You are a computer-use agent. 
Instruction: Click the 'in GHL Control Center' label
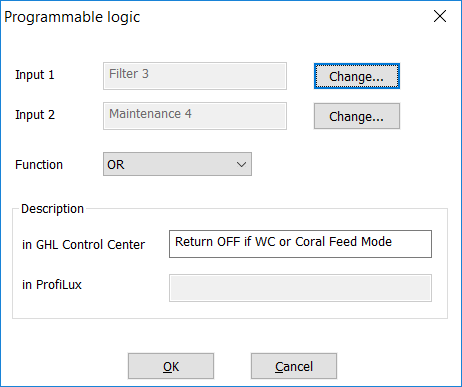click(x=84, y=245)
